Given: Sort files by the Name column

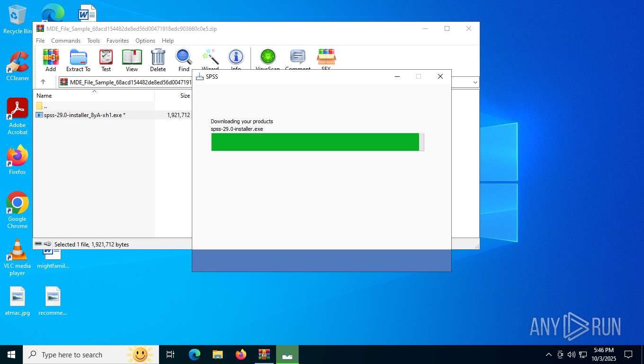Looking at the screenshot, I should click(94, 96).
